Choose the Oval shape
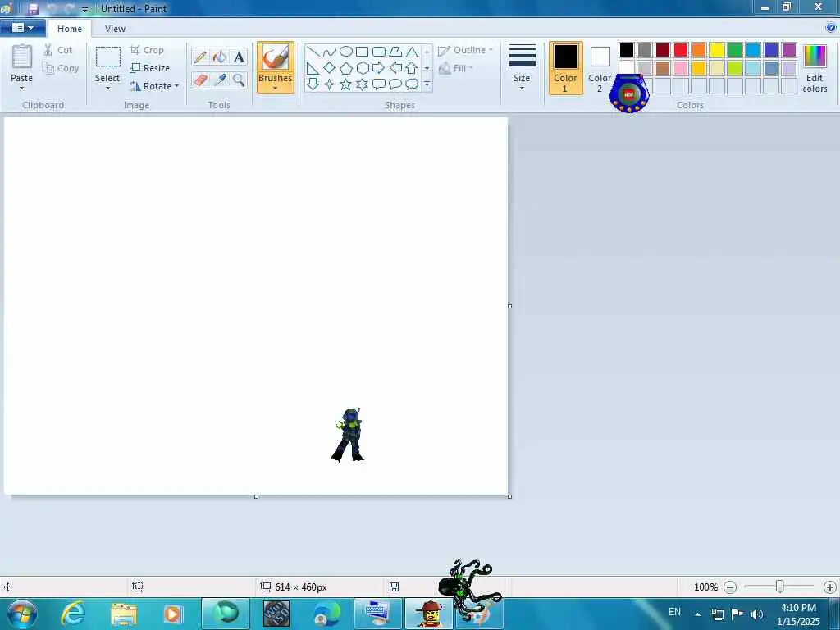 [346, 52]
